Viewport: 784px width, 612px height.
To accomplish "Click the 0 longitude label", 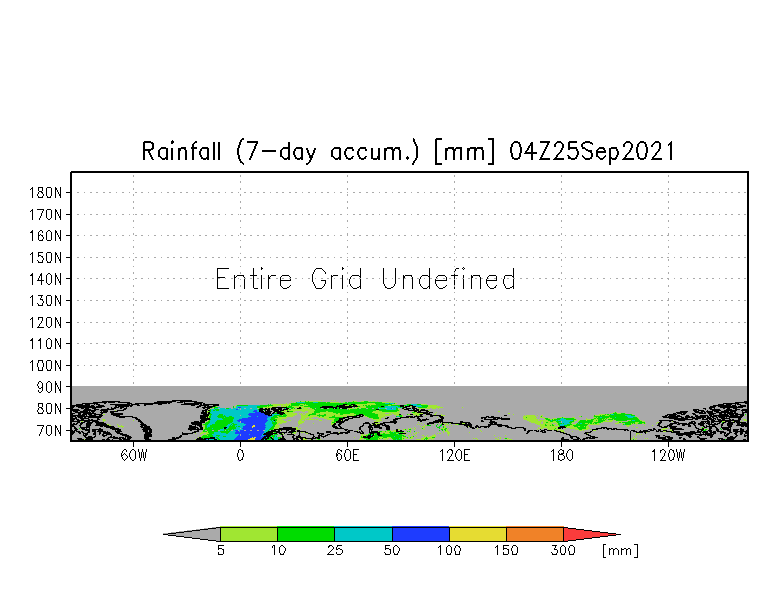I will (x=240, y=456).
